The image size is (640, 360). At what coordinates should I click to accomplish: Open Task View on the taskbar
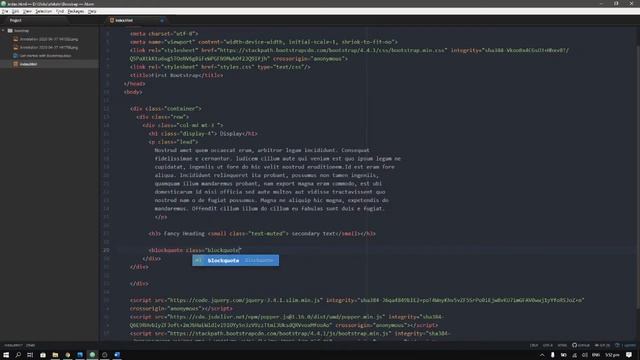point(30,355)
